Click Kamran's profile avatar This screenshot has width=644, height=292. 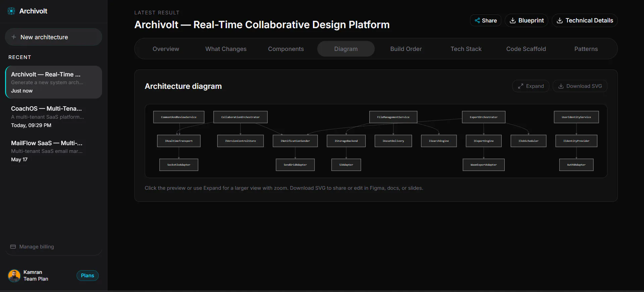[x=14, y=276]
